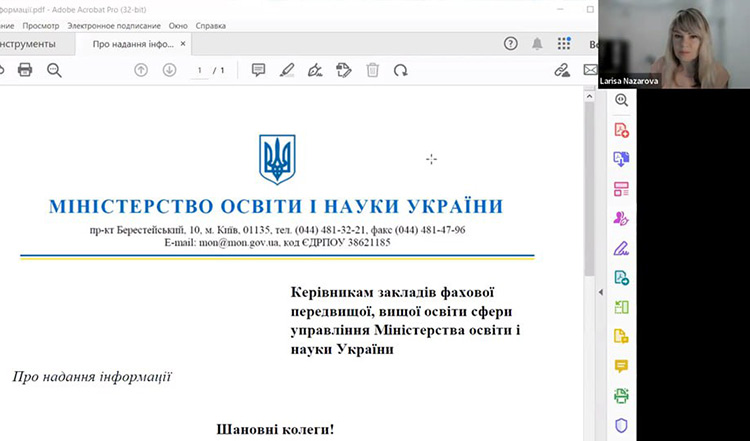Open the share link icon

(562, 70)
